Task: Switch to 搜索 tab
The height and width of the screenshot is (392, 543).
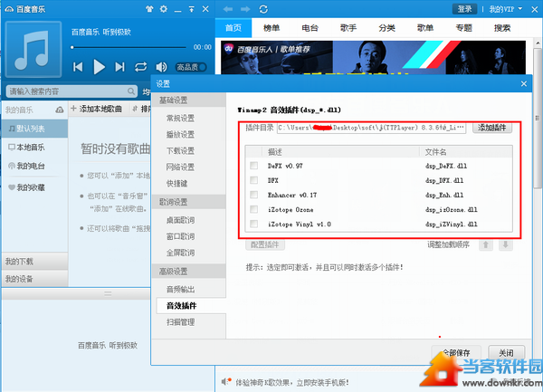Action: (x=502, y=28)
